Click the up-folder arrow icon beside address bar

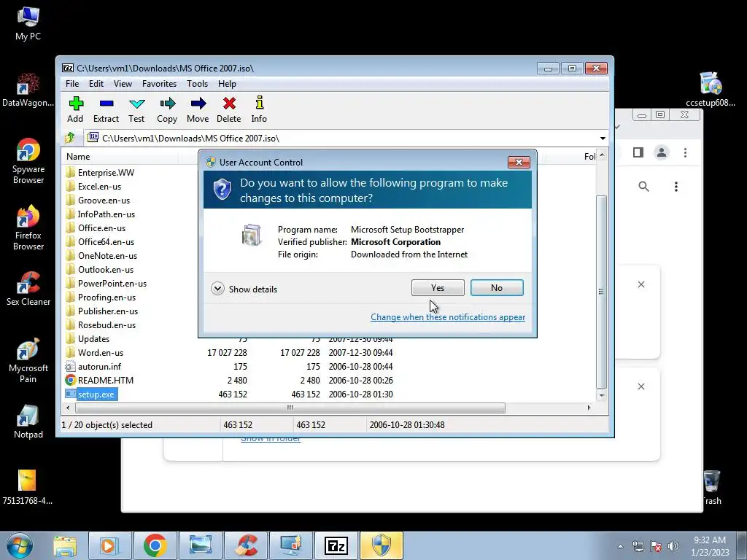pyautogui.click(x=70, y=138)
